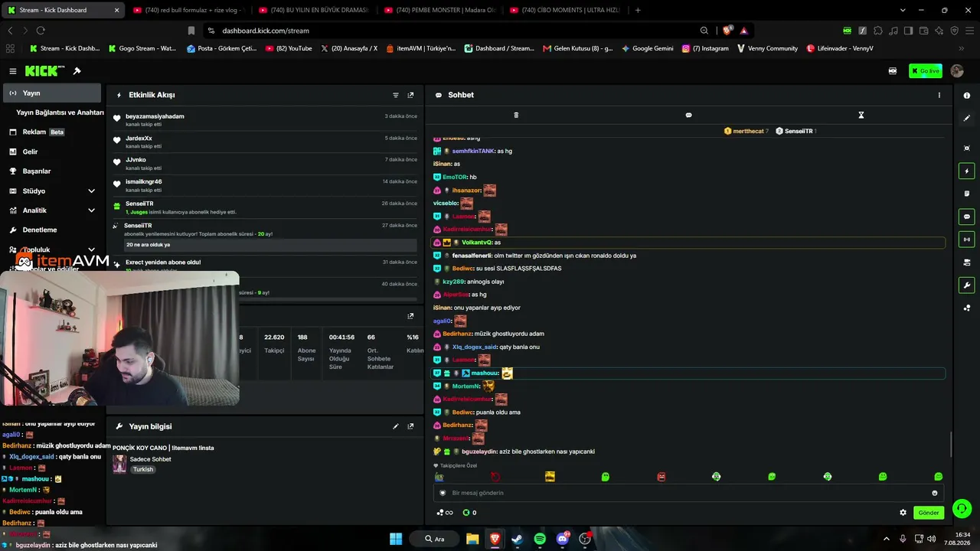
Task: Open the Brave main menu button
Action: pyautogui.click(x=969, y=31)
